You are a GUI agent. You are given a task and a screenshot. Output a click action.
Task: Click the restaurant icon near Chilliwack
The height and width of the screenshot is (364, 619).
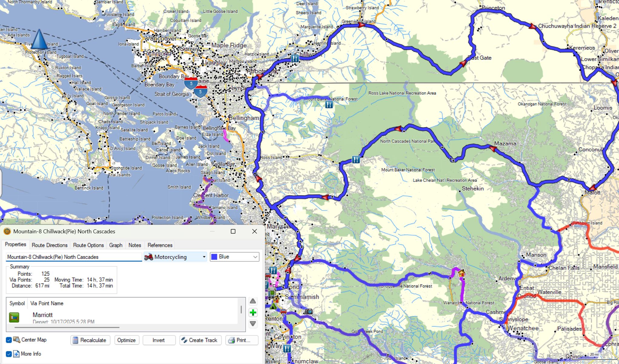(295, 58)
